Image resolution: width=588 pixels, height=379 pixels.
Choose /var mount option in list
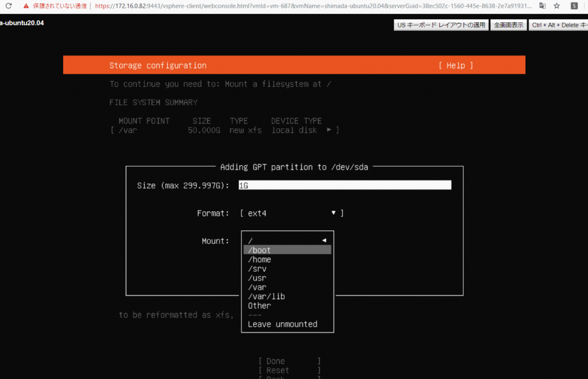pyautogui.click(x=287, y=287)
